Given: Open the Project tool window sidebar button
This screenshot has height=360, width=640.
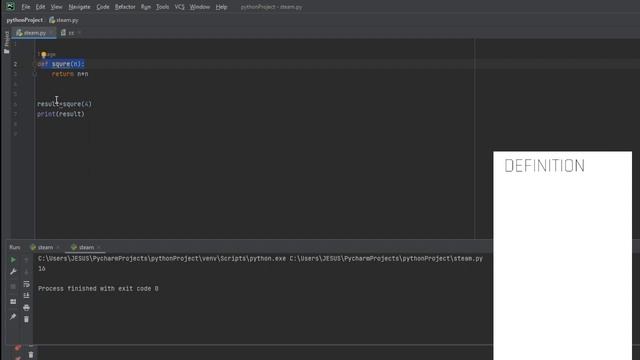Looking at the screenshot, I should point(6,42).
